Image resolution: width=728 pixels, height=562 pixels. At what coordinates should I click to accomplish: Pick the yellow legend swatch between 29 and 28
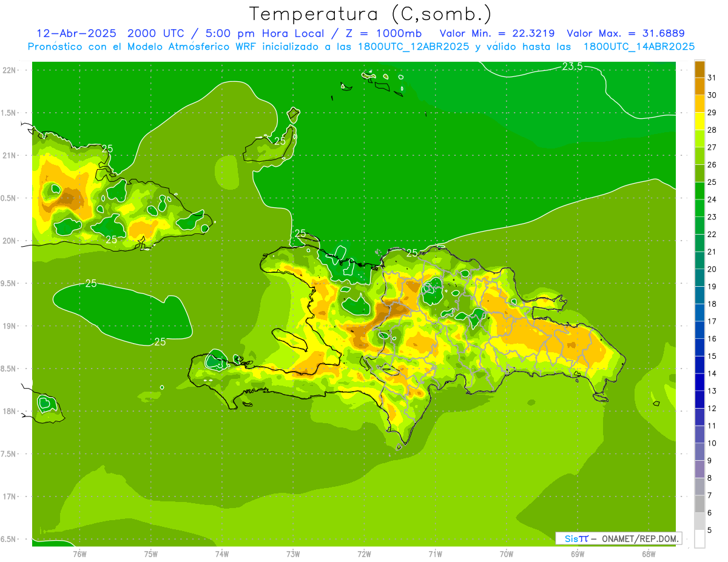click(699, 121)
